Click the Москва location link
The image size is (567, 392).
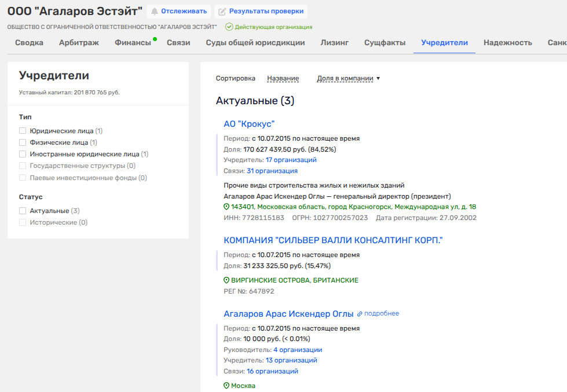coord(243,386)
